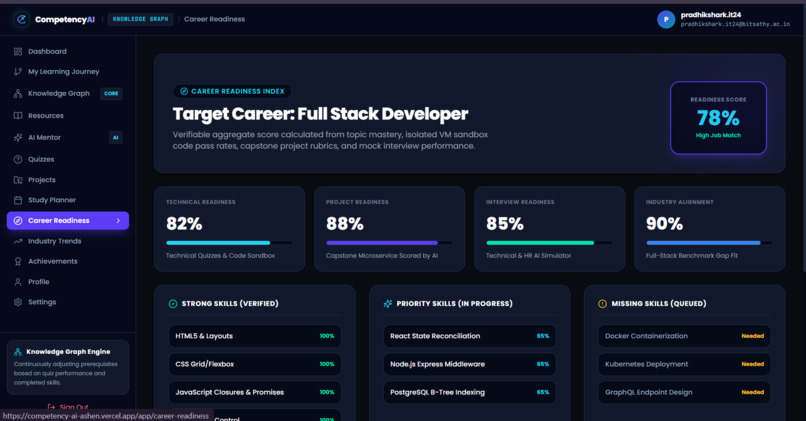Click the Strong Skills check-circle icon
The height and width of the screenshot is (421, 806).
173,304
